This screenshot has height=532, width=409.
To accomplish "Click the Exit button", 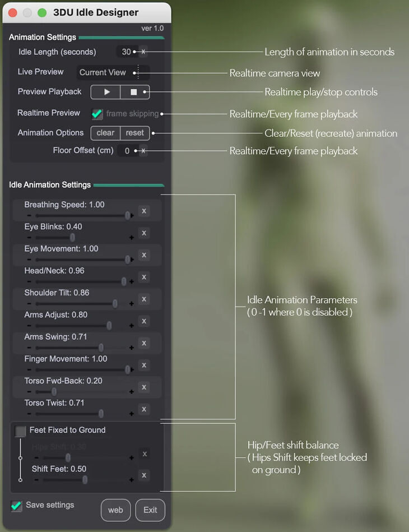I will [150, 510].
